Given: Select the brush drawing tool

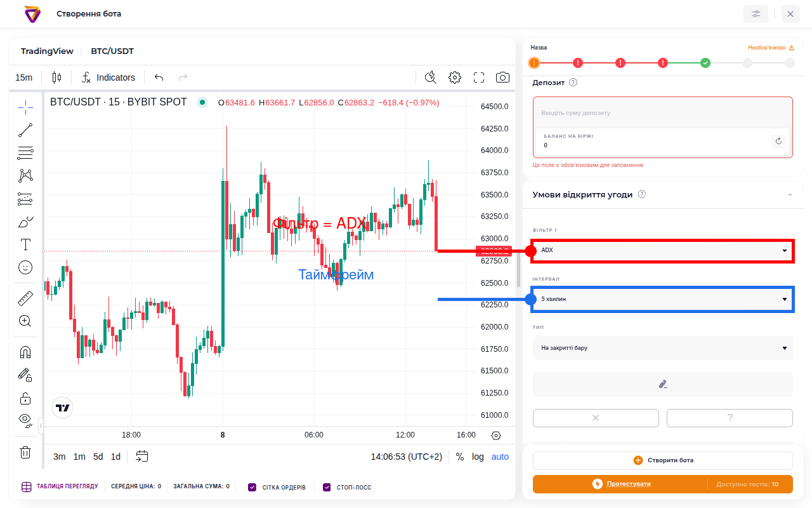Looking at the screenshot, I should (25, 222).
